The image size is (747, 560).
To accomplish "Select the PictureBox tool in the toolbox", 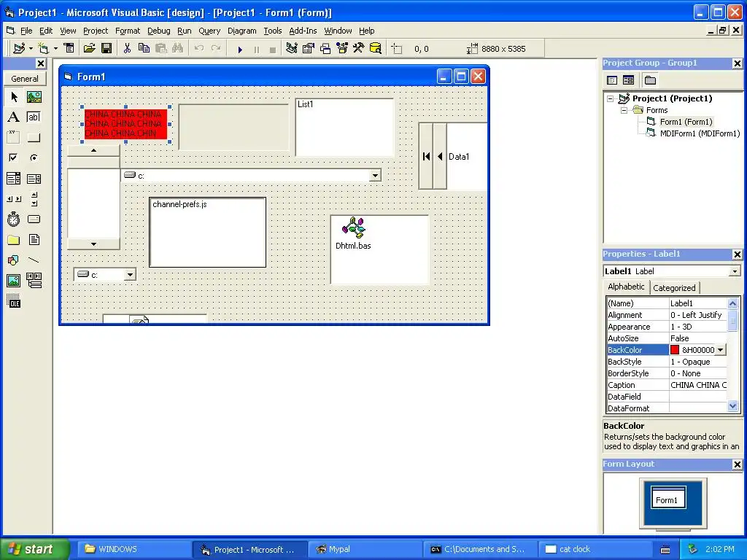I will (34, 97).
